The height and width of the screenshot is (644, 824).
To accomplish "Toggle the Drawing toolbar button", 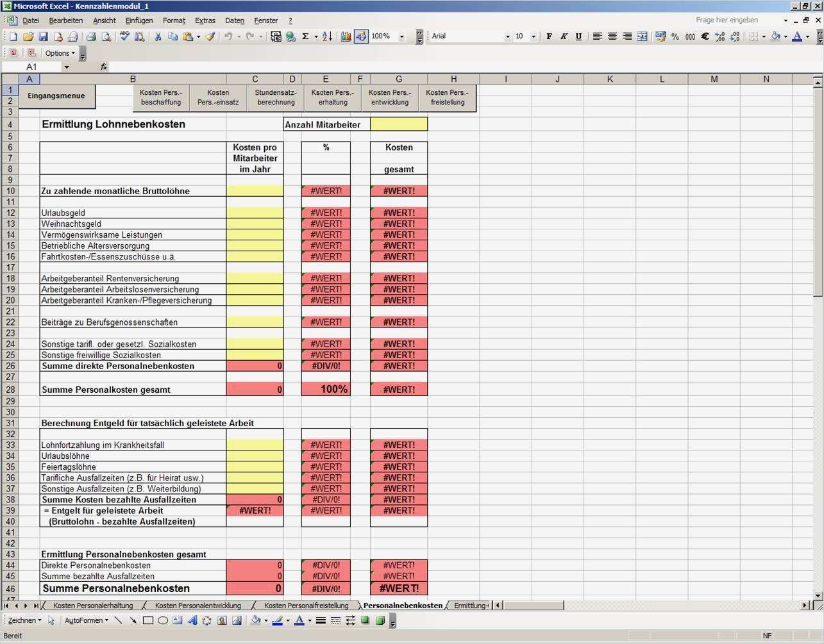I will point(361,37).
